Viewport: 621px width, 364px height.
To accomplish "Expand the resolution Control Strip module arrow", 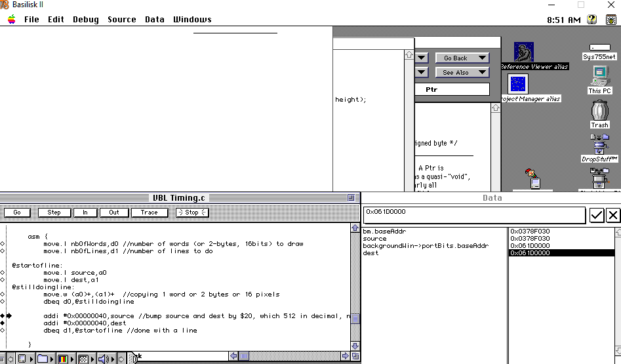I will 92,359.
